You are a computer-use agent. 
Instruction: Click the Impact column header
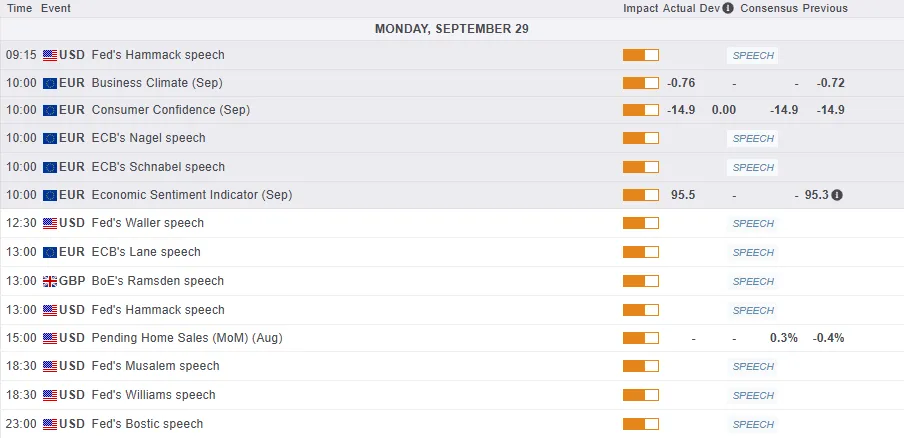click(640, 8)
